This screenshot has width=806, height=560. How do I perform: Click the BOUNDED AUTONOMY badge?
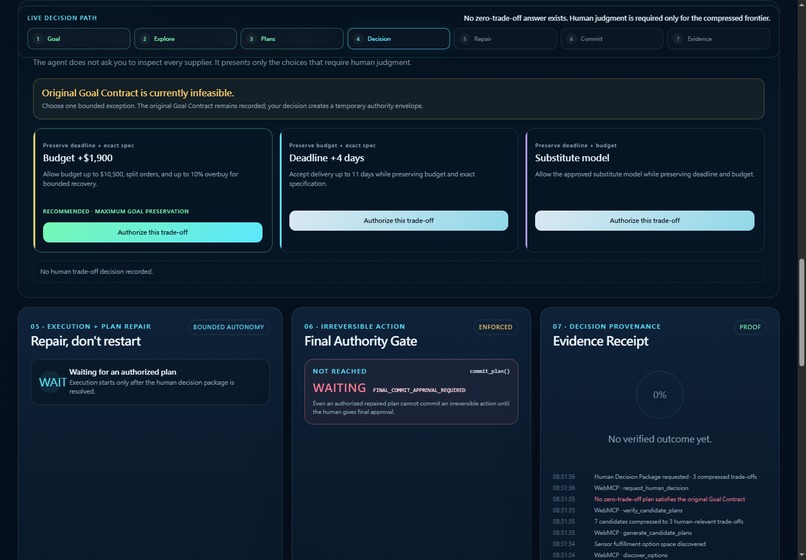tap(228, 327)
